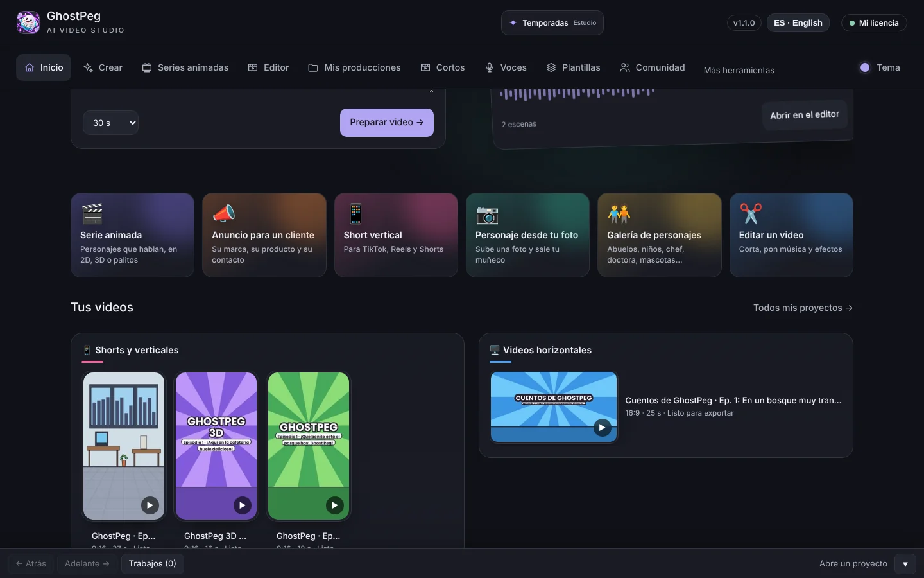Image resolution: width=924 pixels, height=578 pixels.
Task: Click the audio waveform preview
Action: click(577, 94)
